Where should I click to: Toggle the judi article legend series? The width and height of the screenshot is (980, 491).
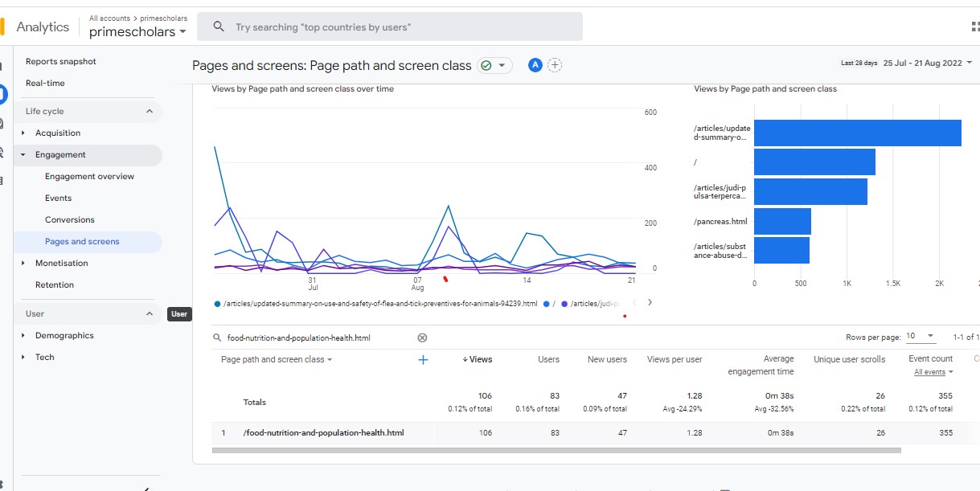[591, 304]
